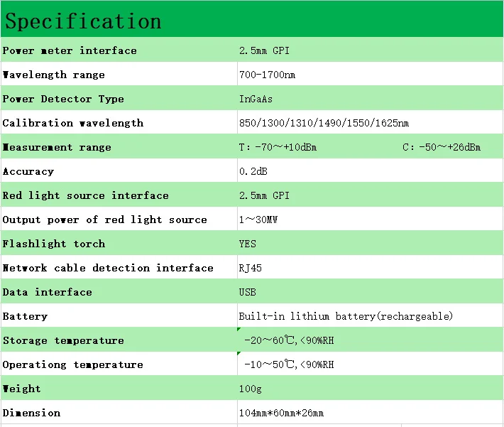This screenshot has width=504, height=427.
Task: Select the Red light source interface label
Action: point(85,195)
